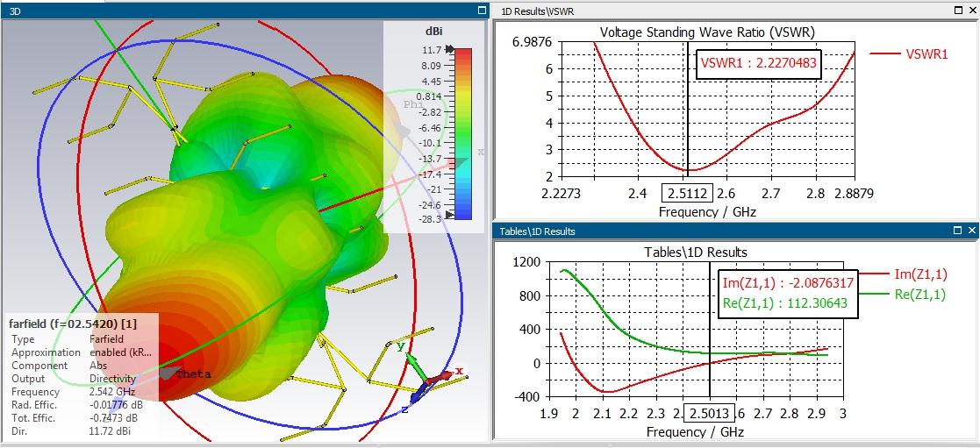This screenshot has height=448, width=980.
Task: Click the Im(Z1,1) legend entry
Action: tap(903, 274)
